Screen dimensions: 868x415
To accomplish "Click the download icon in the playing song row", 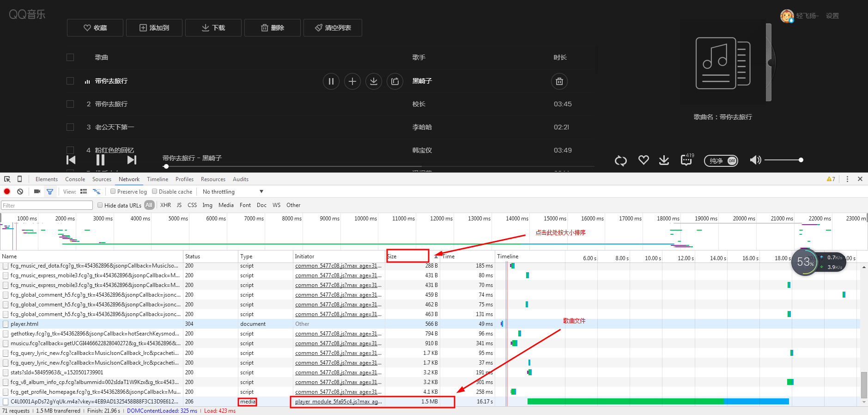I will point(374,81).
